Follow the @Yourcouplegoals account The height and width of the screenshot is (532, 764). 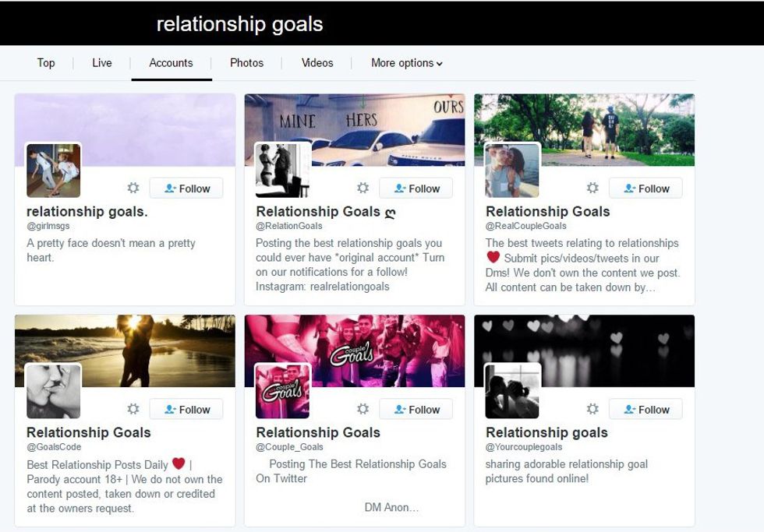(646, 410)
